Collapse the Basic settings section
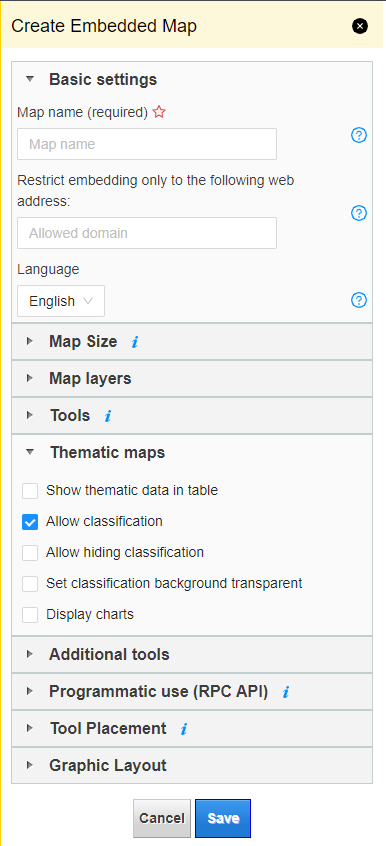 192,79
